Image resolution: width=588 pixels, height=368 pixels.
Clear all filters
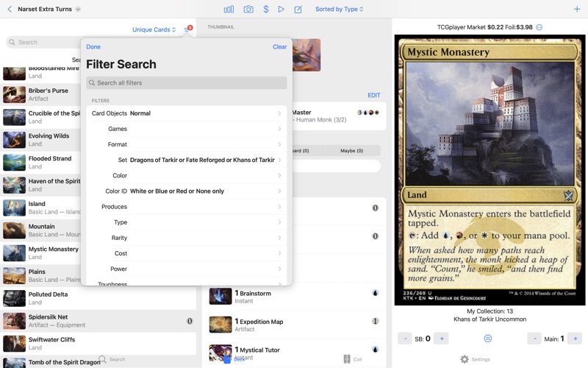[x=280, y=46]
